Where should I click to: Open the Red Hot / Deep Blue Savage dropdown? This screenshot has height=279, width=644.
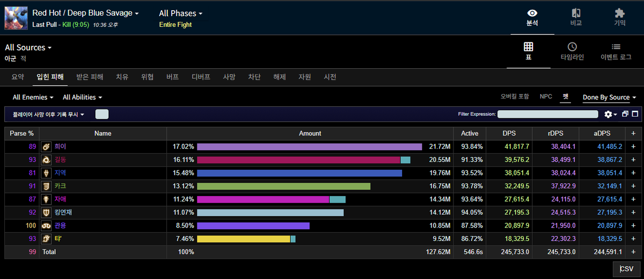[85, 13]
